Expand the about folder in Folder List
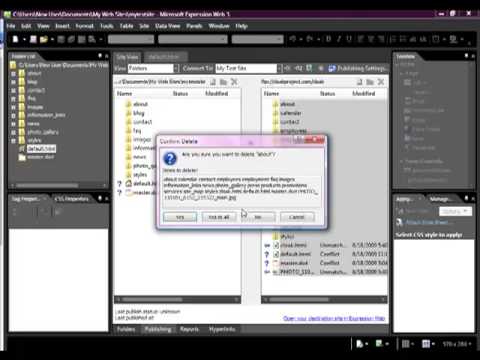The height and width of the screenshot is (360, 480). pos(13,73)
